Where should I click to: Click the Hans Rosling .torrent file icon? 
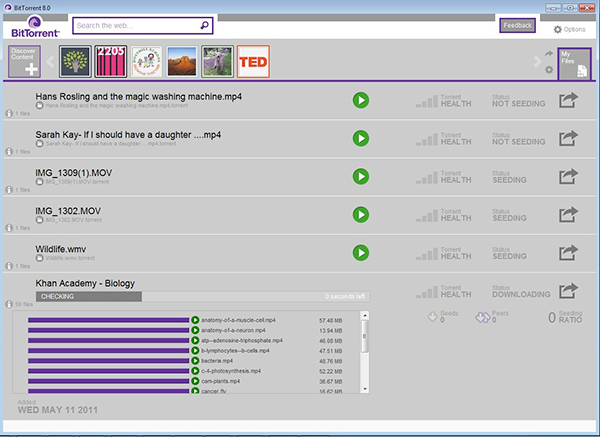[x=39, y=105]
